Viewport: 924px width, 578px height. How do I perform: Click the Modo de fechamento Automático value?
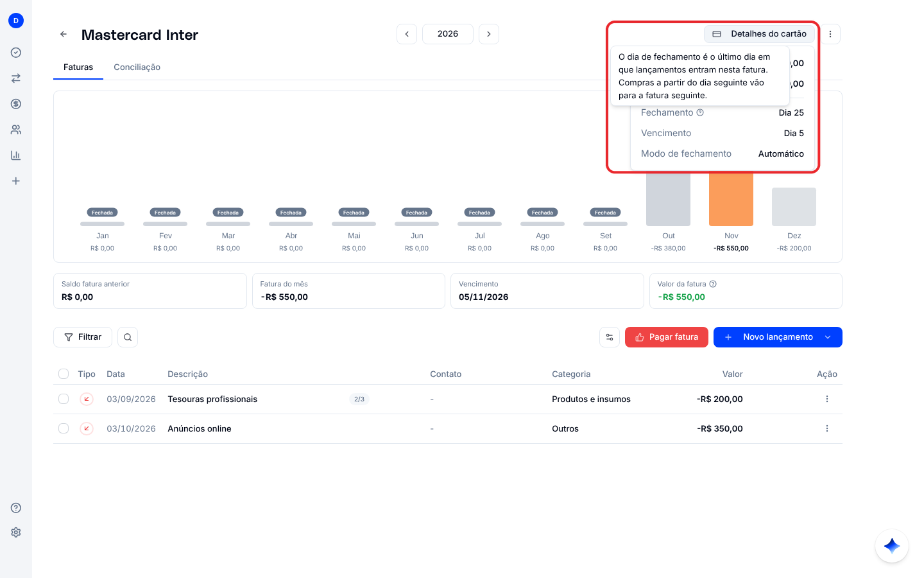(781, 153)
